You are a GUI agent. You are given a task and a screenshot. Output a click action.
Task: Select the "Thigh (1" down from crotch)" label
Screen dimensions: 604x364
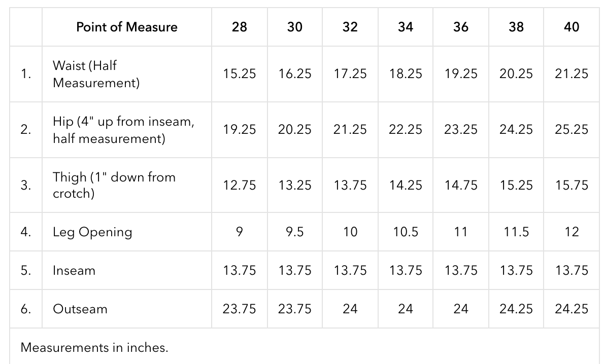(114, 185)
